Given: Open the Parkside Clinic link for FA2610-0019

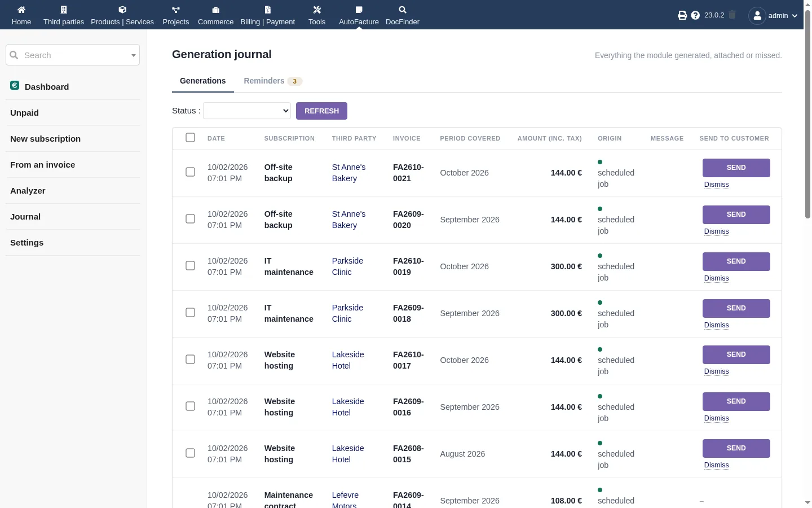Looking at the screenshot, I should (x=347, y=266).
